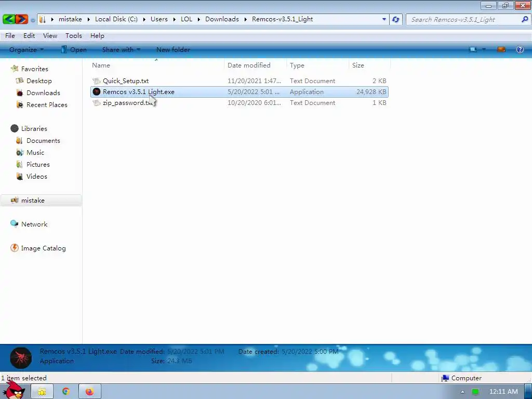This screenshot has width=532, height=399.
Task: Refresh the folder with the address bar refresh button
Action: (x=395, y=19)
